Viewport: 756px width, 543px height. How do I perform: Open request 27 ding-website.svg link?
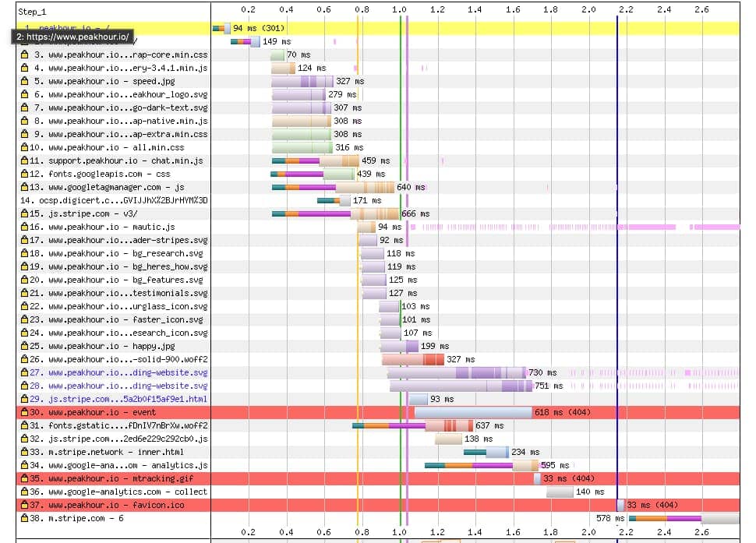(118, 372)
